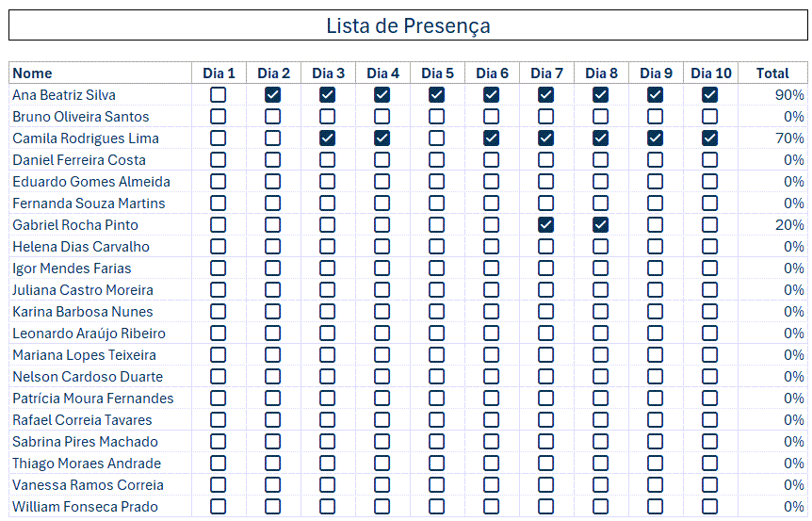The width and height of the screenshot is (812, 521).
Task: Tick Dia 6 for Helena Dias Carvalho
Action: click(x=491, y=246)
